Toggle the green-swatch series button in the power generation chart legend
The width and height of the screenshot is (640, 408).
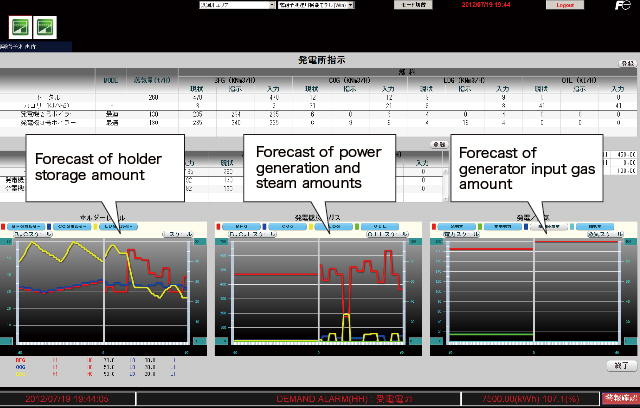point(380,226)
